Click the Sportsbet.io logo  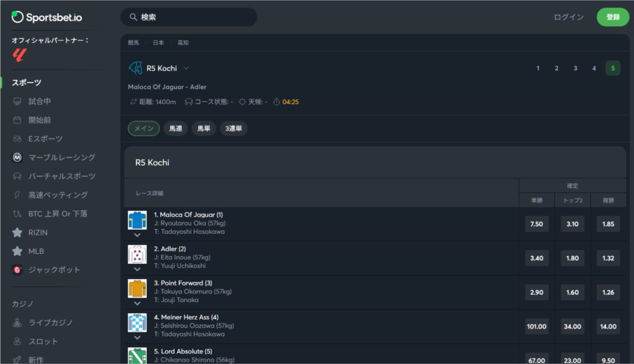[47, 17]
